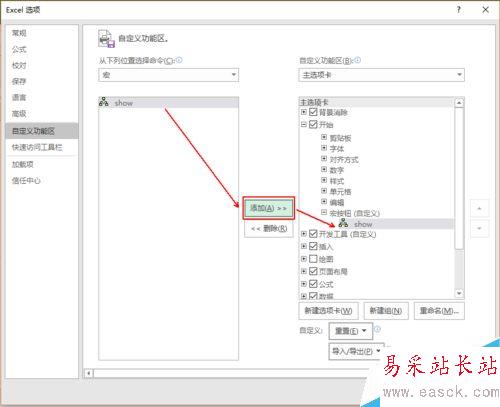Expand the 字体 group
The width and height of the screenshot is (500, 407).
click(x=324, y=148)
